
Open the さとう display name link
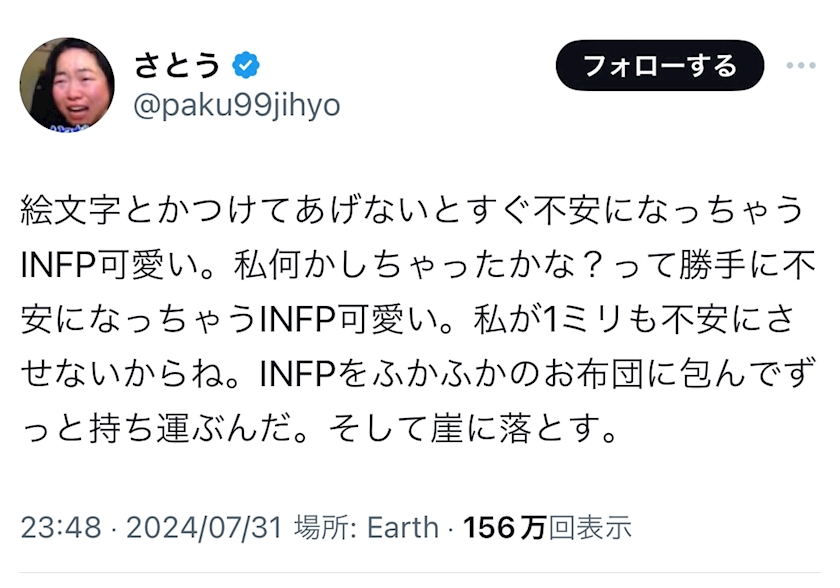coord(178,66)
